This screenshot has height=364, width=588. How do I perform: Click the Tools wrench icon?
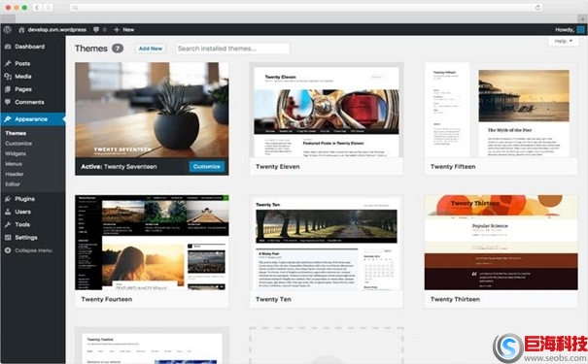click(8, 224)
